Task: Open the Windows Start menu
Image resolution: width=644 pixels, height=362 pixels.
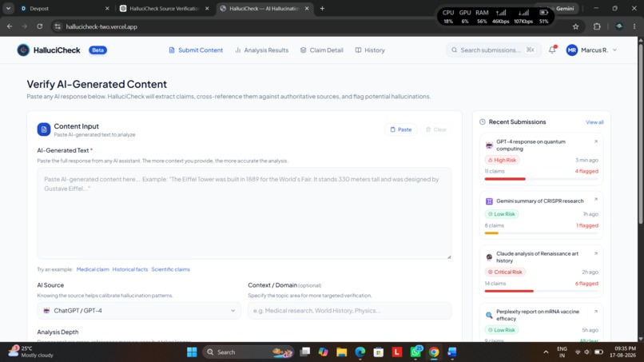Action: [x=192, y=352]
